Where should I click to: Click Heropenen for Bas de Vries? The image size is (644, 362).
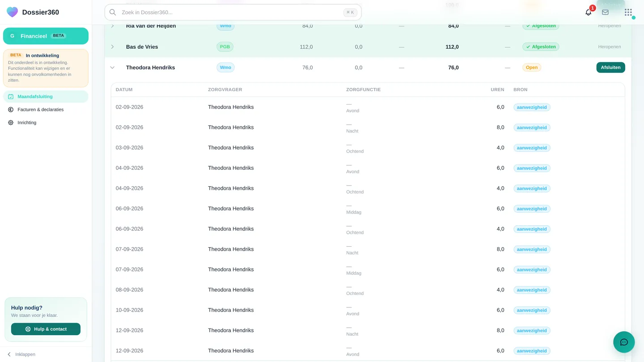(x=610, y=46)
